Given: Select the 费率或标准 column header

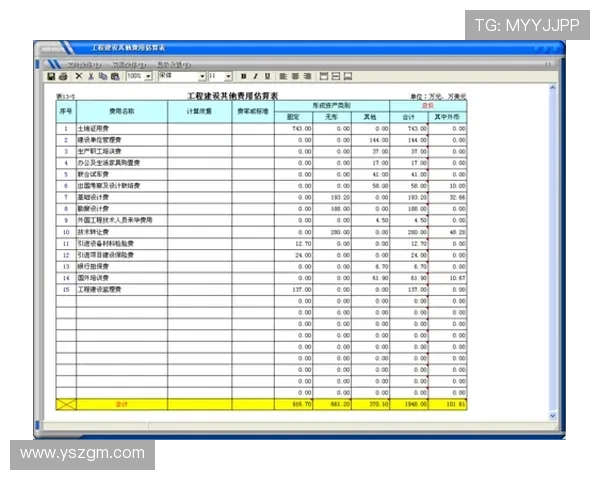Looking at the screenshot, I should point(253,111).
